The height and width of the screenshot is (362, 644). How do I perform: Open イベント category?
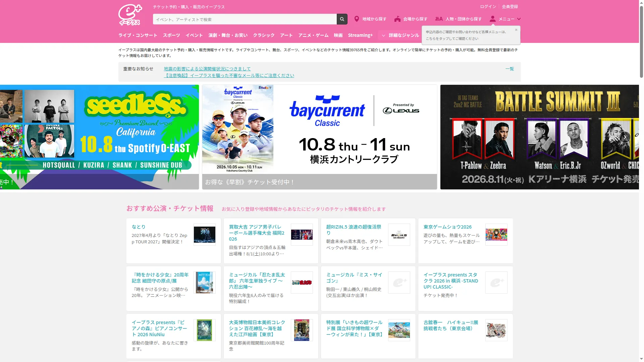194,35
